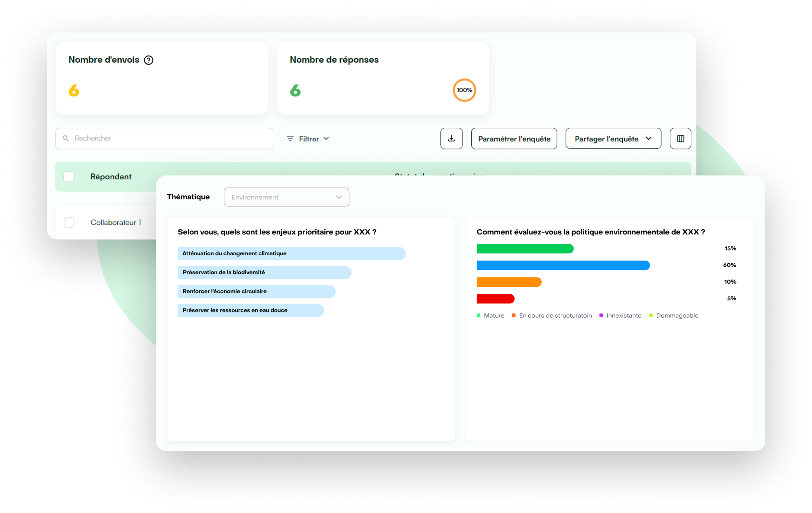The height and width of the screenshot is (513, 812).
Task: Click the search magnifier icon
Action: [66, 138]
